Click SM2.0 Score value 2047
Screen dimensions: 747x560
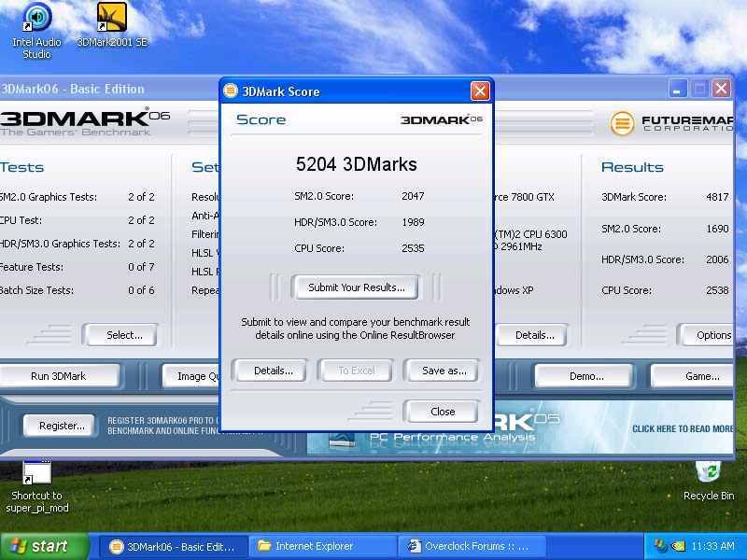coord(413,196)
